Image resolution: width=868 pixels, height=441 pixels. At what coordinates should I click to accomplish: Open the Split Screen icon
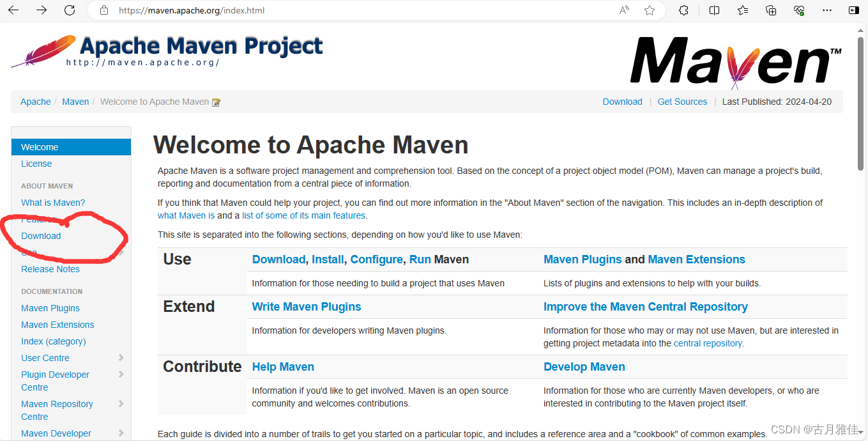point(714,10)
